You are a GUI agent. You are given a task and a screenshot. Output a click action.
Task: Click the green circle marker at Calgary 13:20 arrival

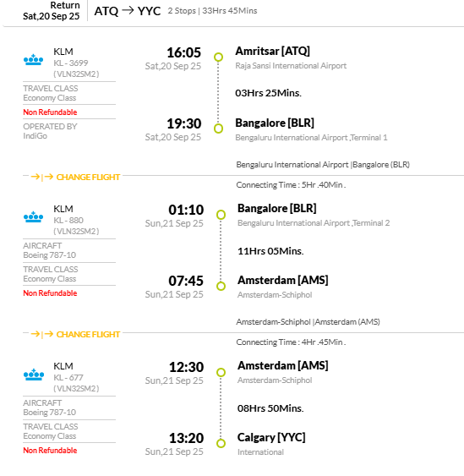pyautogui.click(x=221, y=443)
